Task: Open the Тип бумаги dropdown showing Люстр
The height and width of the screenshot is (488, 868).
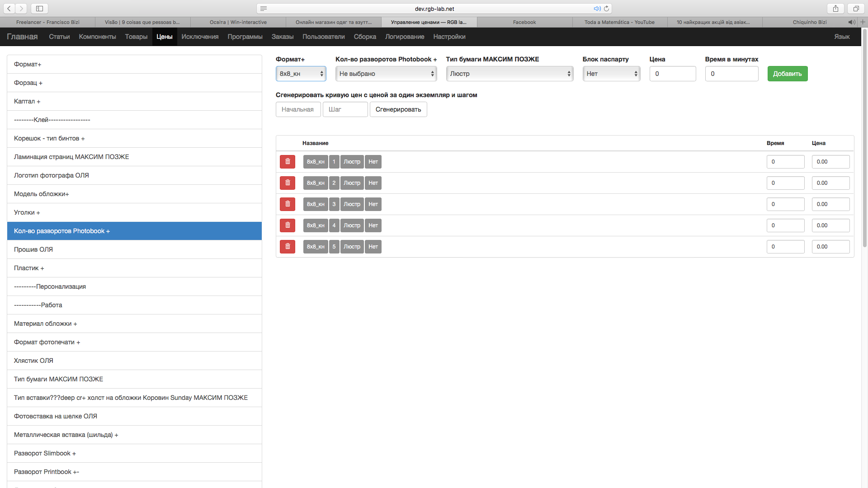Action: (x=509, y=74)
